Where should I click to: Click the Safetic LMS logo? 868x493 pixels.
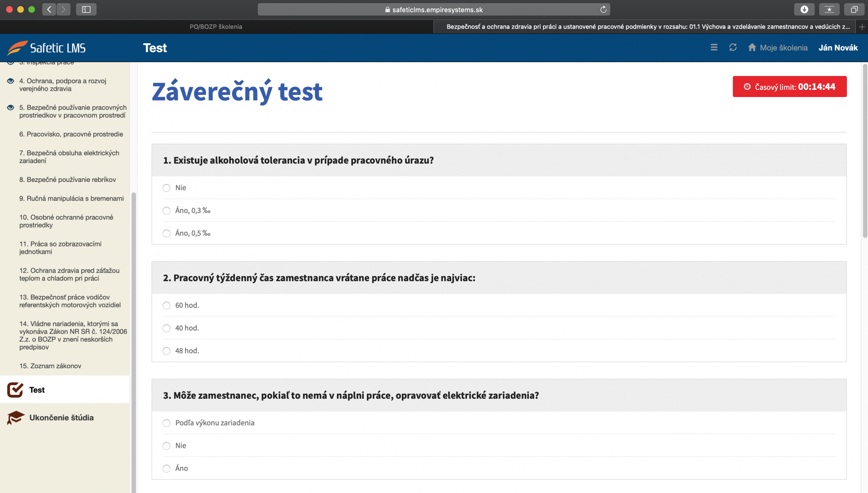[x=46, y=48]
